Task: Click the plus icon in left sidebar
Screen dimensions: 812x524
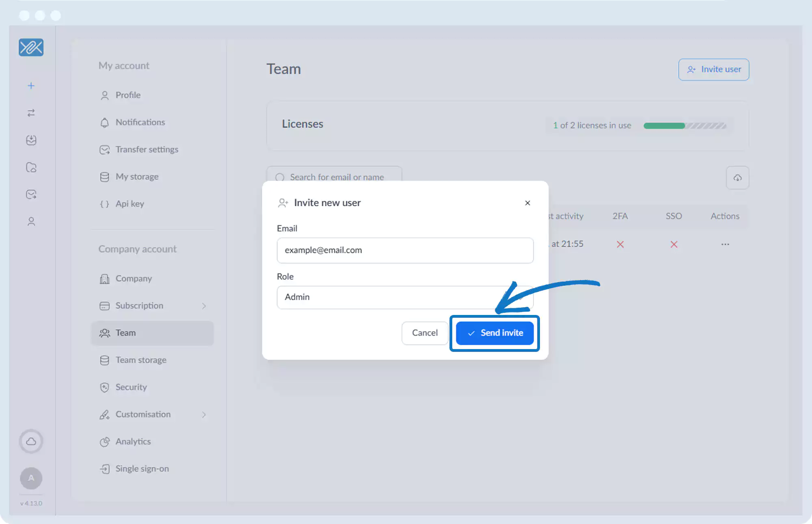Action: pyautogui.click(x=31, y=86)
